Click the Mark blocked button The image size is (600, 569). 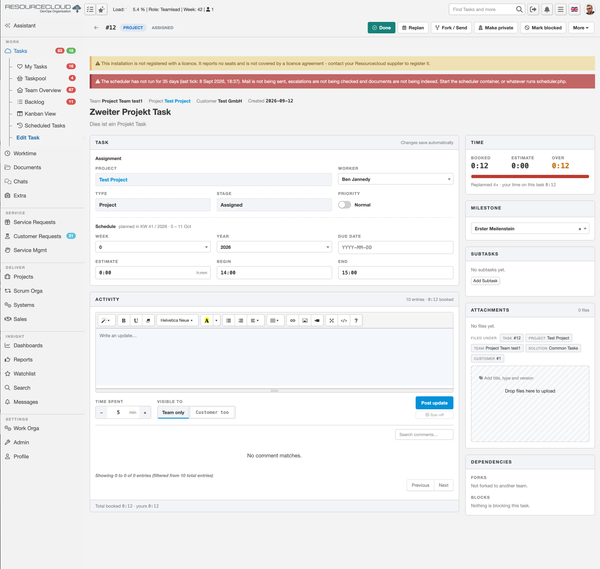click(x=543, y=28)
